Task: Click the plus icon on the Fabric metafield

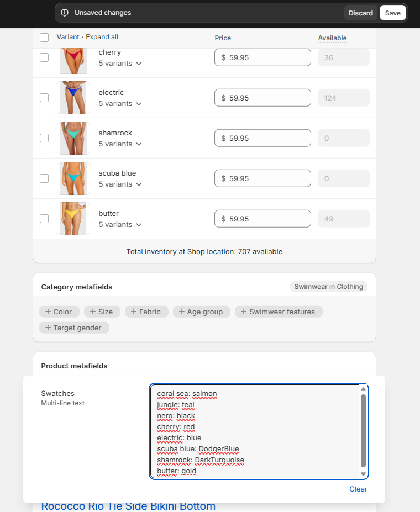Action: 134,312
